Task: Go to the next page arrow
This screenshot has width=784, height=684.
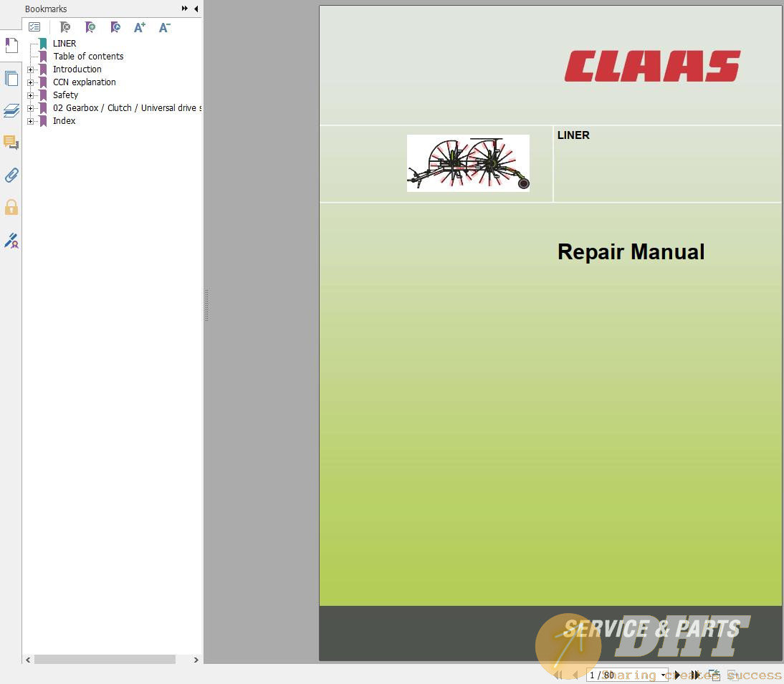Action: pyautogui.click(x=677, y=675)
